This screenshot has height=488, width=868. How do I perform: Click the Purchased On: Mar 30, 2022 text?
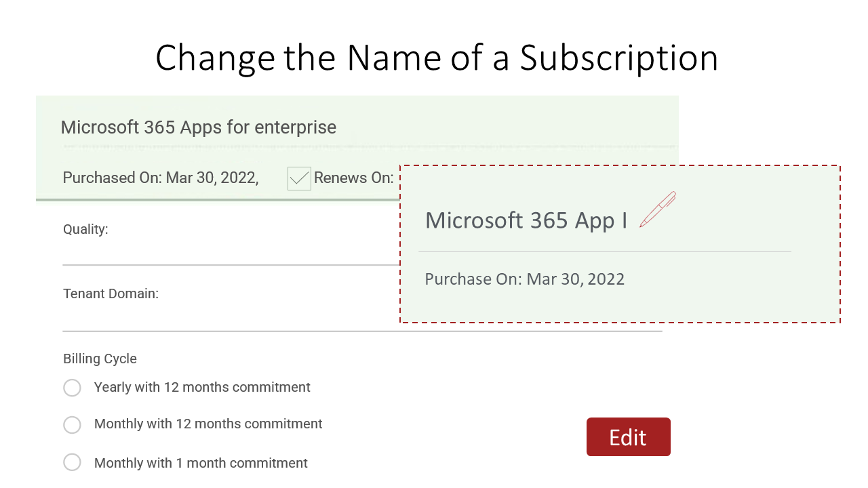tap(160, 178)
